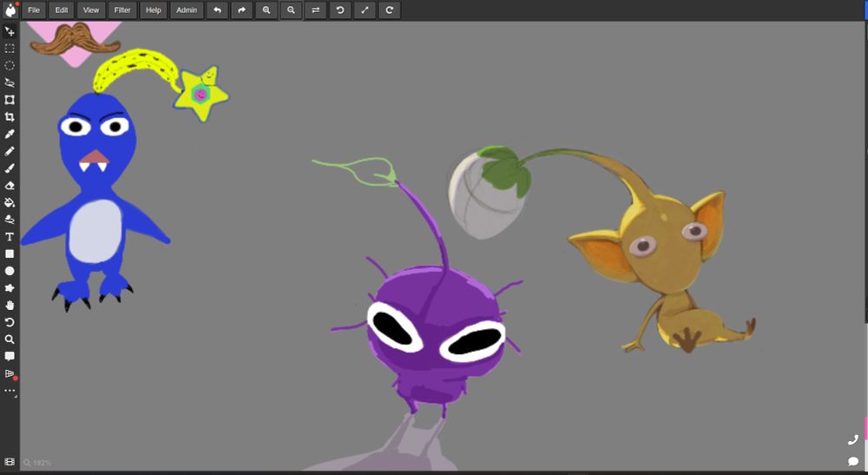Click the Zoom out magnifier button
This screenshot has width=868, height=475.
tap(291, 10)
